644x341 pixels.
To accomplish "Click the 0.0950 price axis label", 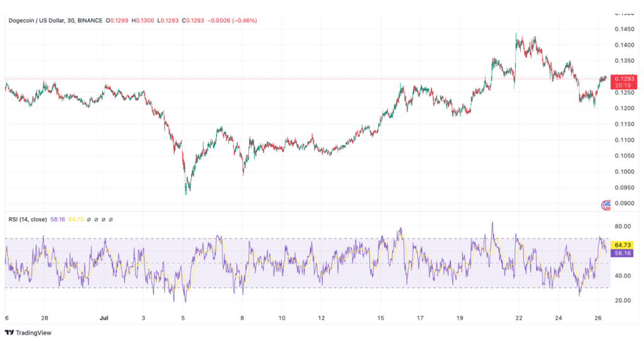I will tap(625, 187).
